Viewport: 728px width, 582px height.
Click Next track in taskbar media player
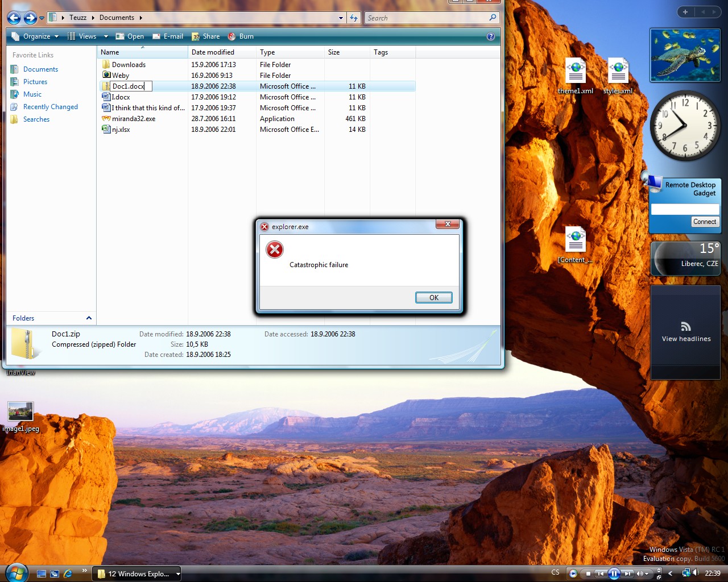627,573
